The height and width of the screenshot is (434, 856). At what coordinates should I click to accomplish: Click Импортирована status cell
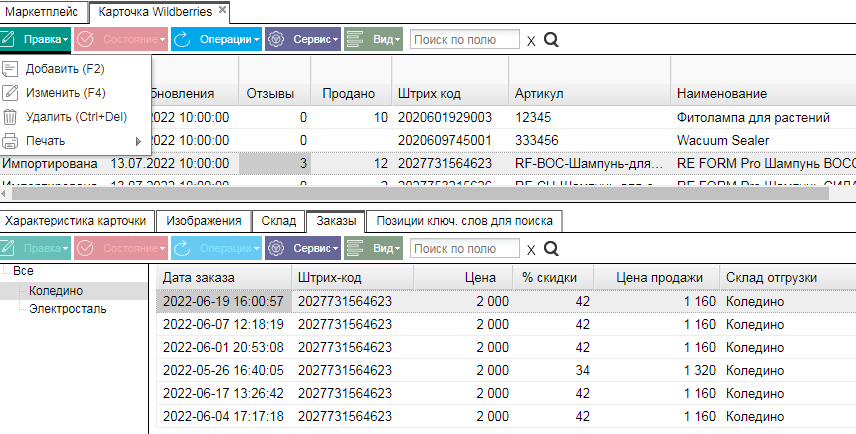(x=50, y=163)
